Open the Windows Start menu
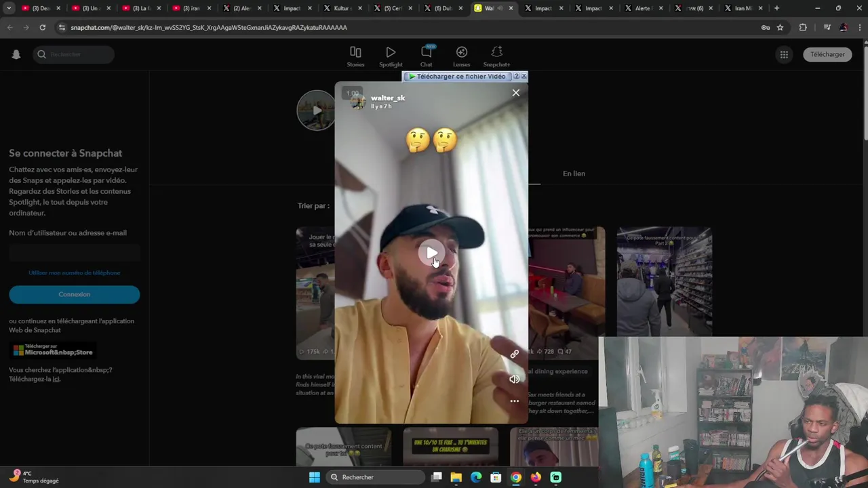This screenshot has height=488, width=868. pyautogui.click(x=315, y=477)
